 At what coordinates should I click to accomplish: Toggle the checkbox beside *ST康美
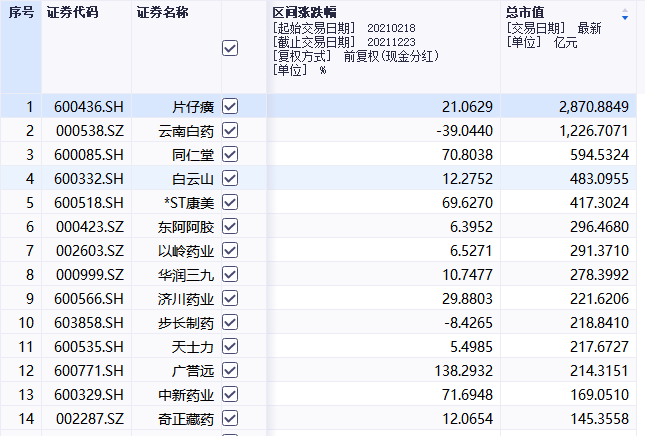click(230, 202)
